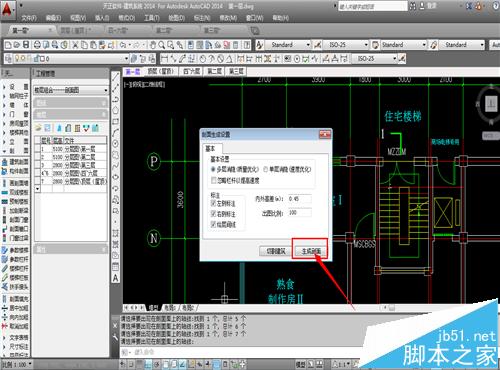The image size is (500, 370).
Task: Tick the 忽略栏杆以提高速度 checkbox
Action: coord(214,180)
